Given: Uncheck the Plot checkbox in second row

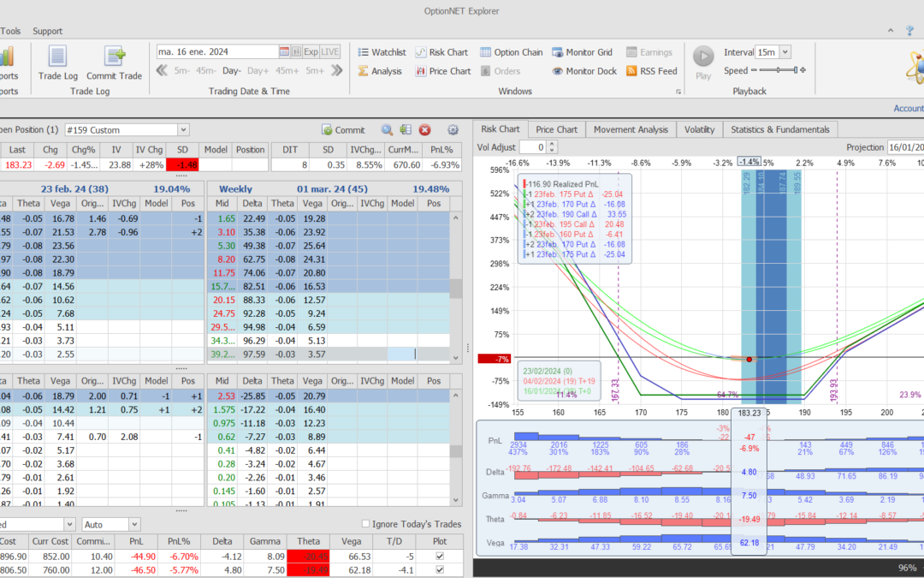Looking at the screenshot, I should 440,569.
